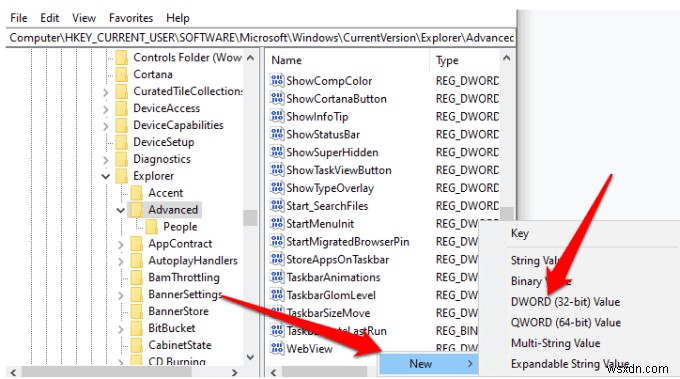Choose QWORD (64-bit) Value
This screenshot has height=379, width=680.
[x=566, y=323]
